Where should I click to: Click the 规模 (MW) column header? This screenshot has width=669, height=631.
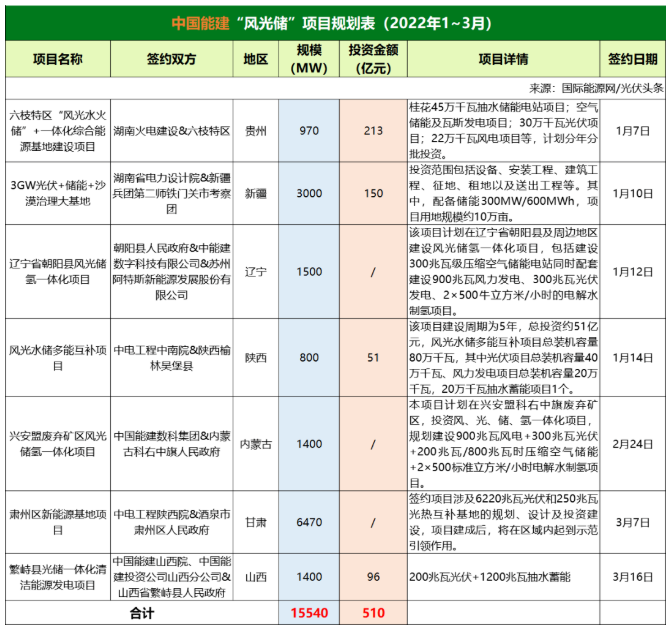[x=309, y=59]
